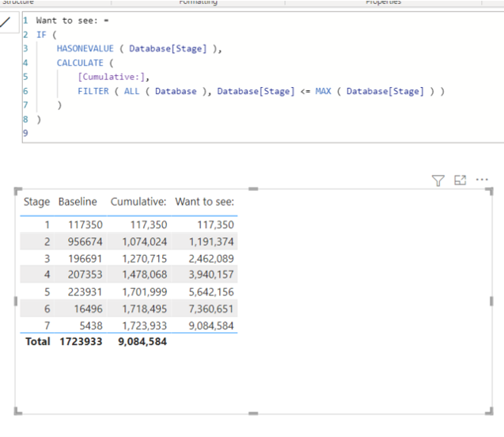Click inside the DAX formula editor
Viewport: 504px width, 437px height.
tap(263, 77)
